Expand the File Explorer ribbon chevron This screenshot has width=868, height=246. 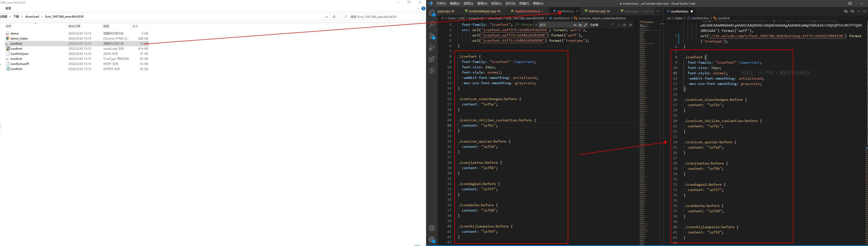tap(418, 8)
